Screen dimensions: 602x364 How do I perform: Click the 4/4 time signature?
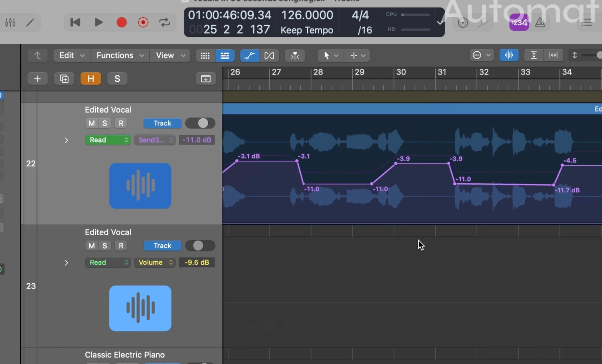(x=360, y=15)
